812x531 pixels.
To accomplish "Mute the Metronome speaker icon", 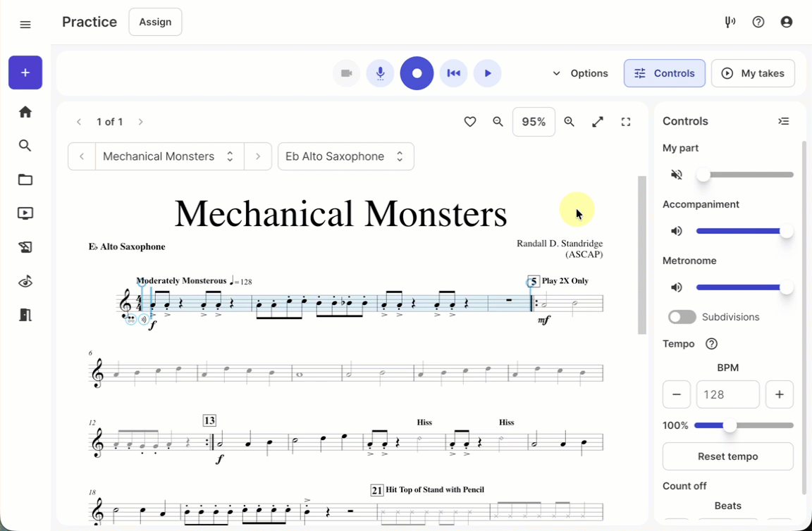I will coord(677,287).
